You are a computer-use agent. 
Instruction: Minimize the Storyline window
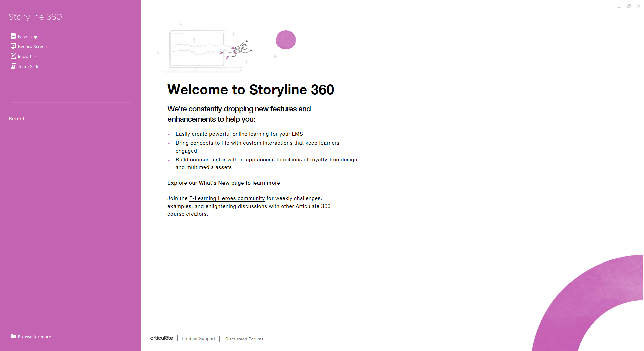coord(619,6)
